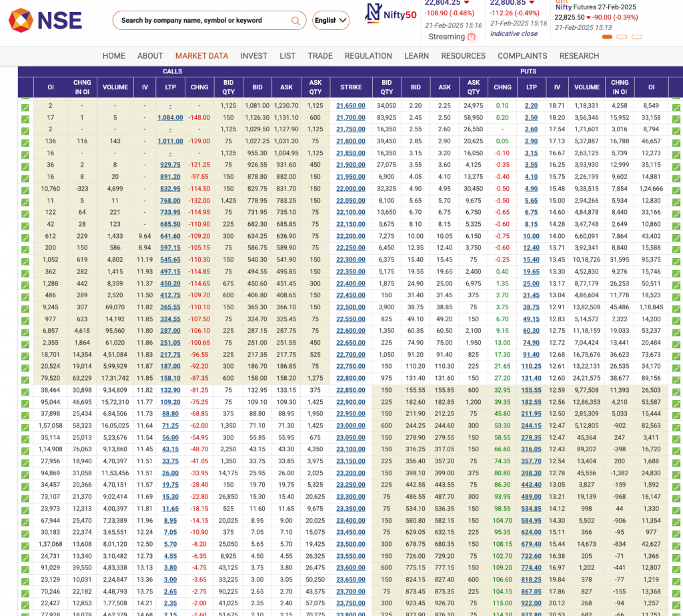Open puts chart icon for strike 22,300.00
This screenshot has height=616, width=683.
coord(676,261)
